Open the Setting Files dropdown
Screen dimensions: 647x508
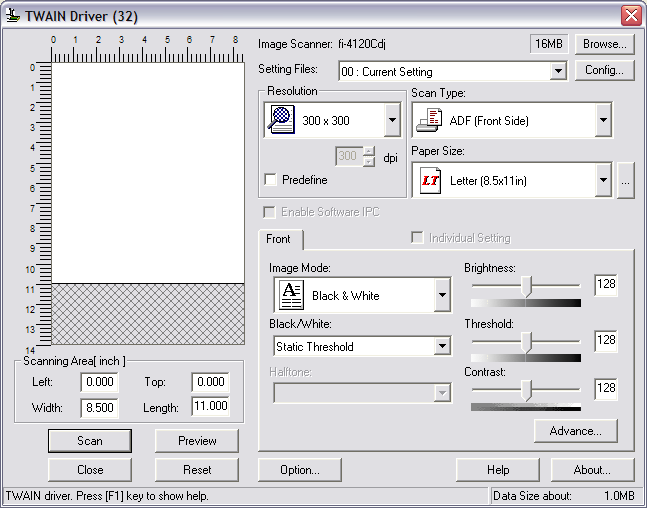point(558,71)
